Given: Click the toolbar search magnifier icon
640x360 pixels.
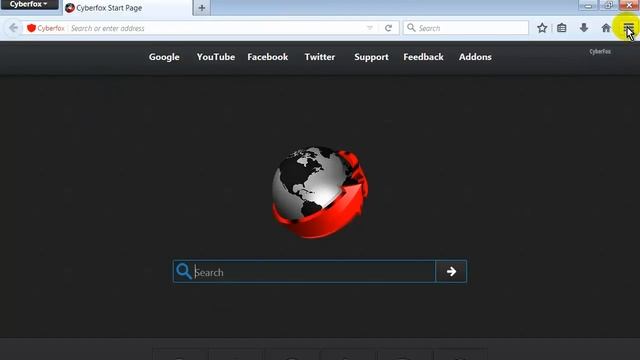Looking at the screenshot, I should pos(411,28).
